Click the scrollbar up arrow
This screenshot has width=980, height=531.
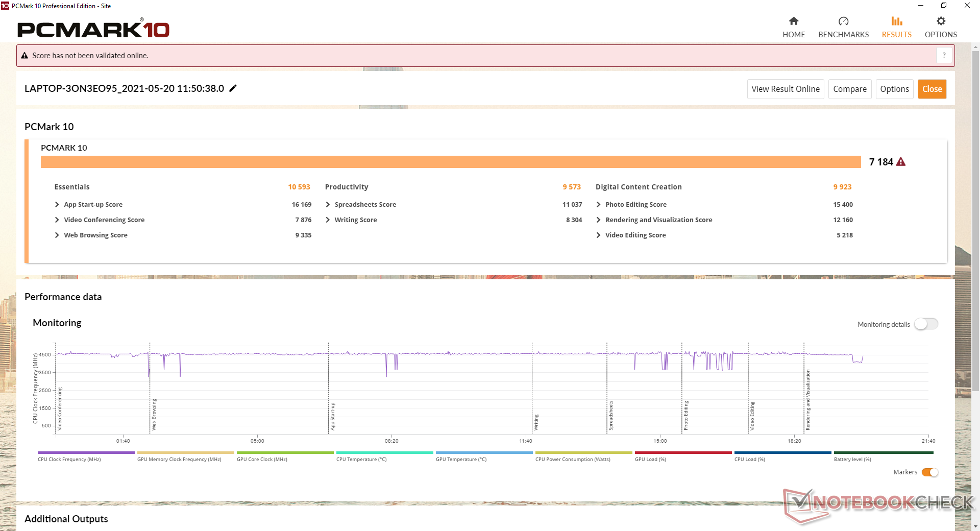tap(975, 47)
